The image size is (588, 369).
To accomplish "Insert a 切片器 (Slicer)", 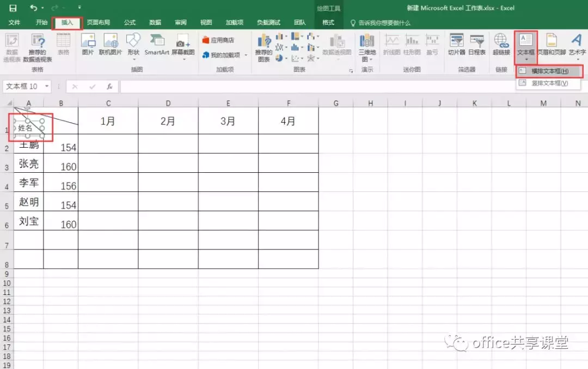I will [x=456, y=48].
